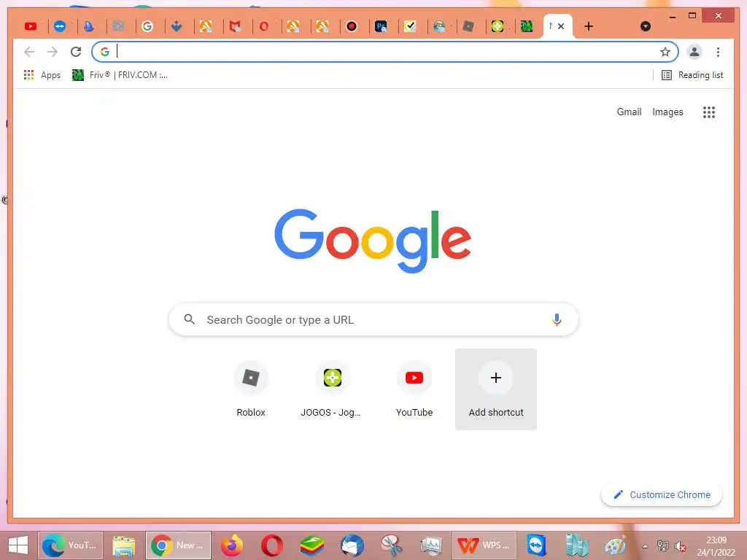Image resolution: width=747 pixels, height=560 pixels.
Task: Click inside the address bar
Action: [x=385, y=52]
